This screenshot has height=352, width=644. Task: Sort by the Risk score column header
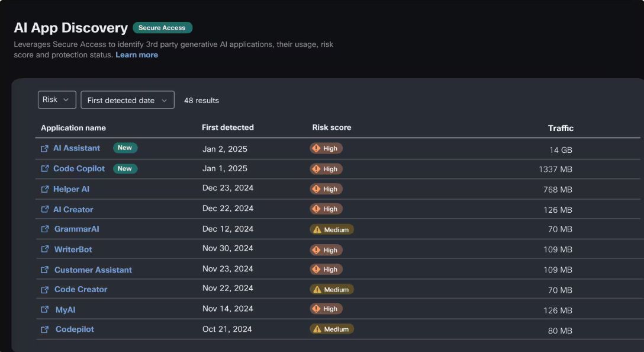tap(331, 127)
